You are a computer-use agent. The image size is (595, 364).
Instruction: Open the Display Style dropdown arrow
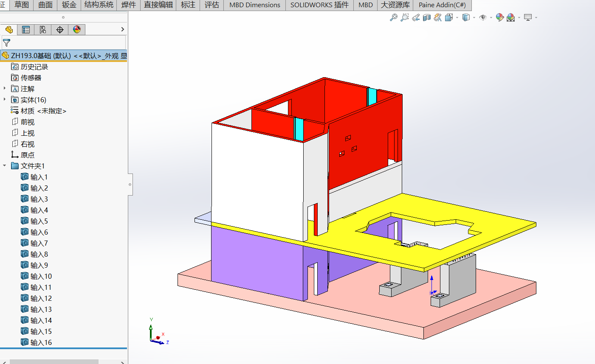(x=474, y=18)
